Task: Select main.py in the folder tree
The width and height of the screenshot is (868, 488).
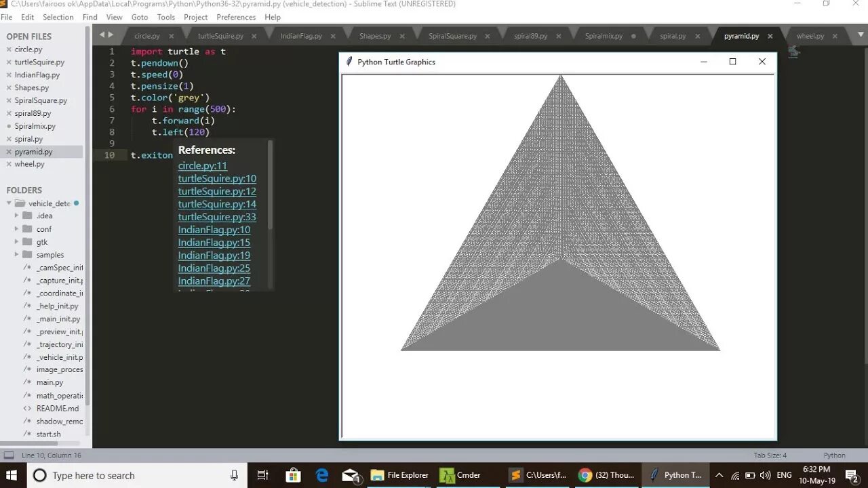Action: coord(50,383)
